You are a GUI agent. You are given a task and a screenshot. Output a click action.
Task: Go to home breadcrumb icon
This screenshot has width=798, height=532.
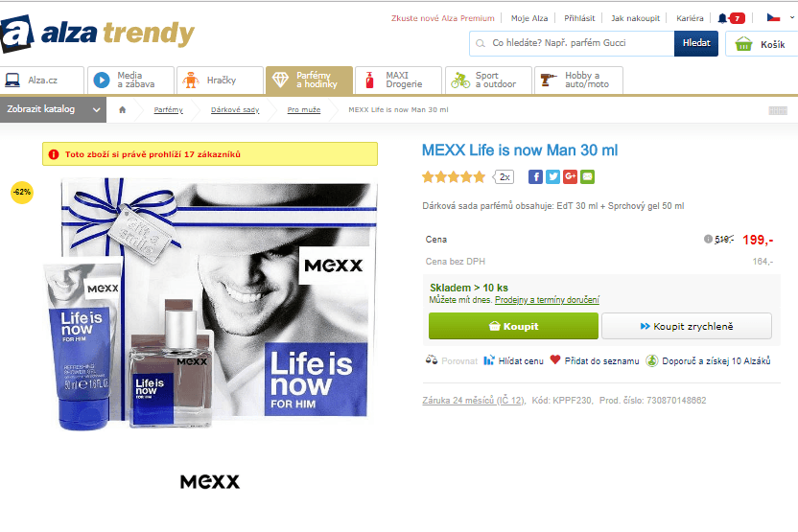click(122, 110)
